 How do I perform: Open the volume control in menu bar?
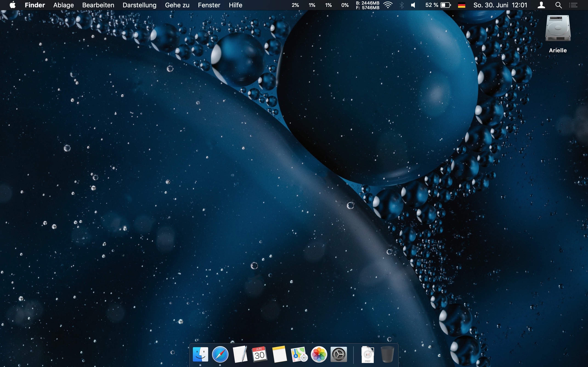click(x=413, y=5)
